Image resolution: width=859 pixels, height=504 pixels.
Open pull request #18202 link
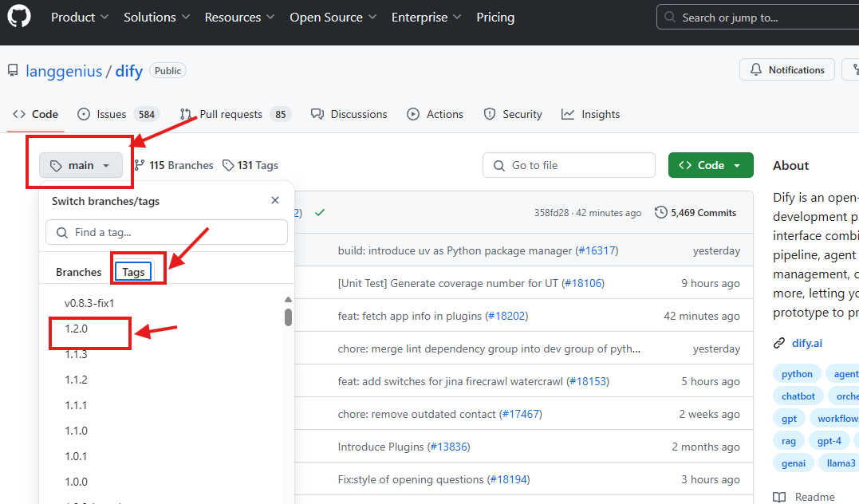pyautogui.click(x=506, y=316)
